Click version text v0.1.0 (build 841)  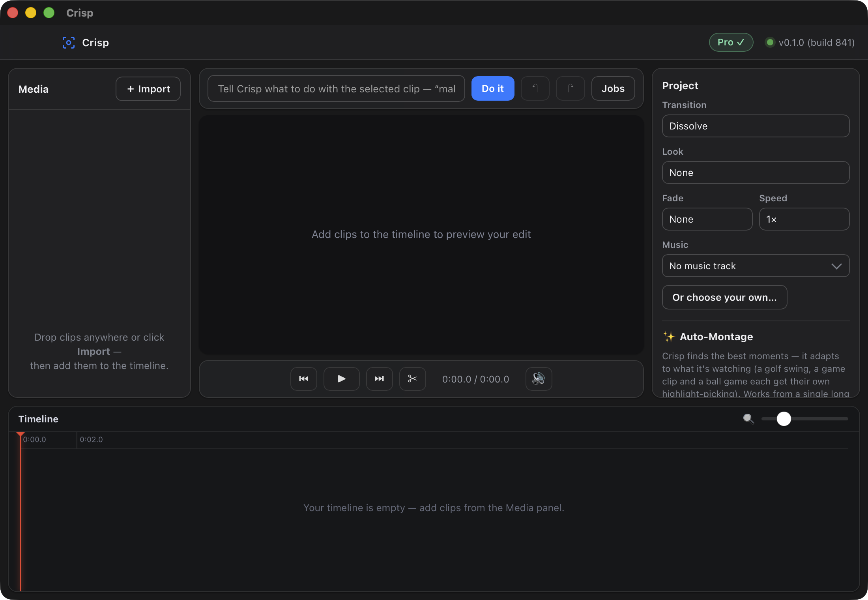point(816,42)
